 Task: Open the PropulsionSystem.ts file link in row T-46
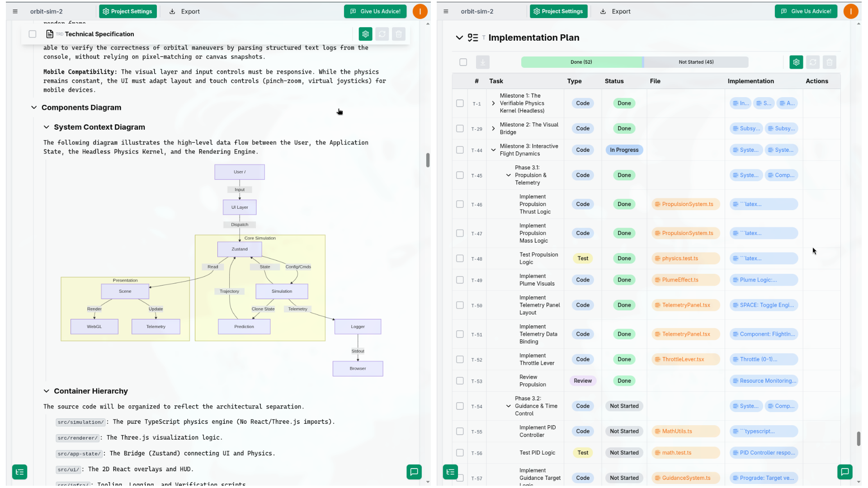[x=685, y=204]
